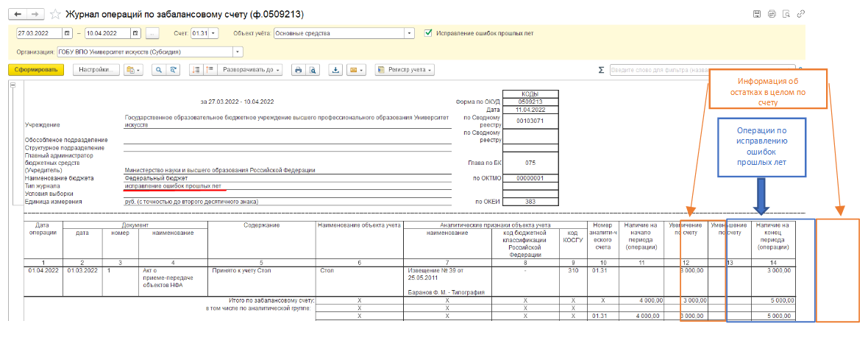Click the period selection '...' button
This screenshot has height=346, width=868.
click(x=152, y=33)
